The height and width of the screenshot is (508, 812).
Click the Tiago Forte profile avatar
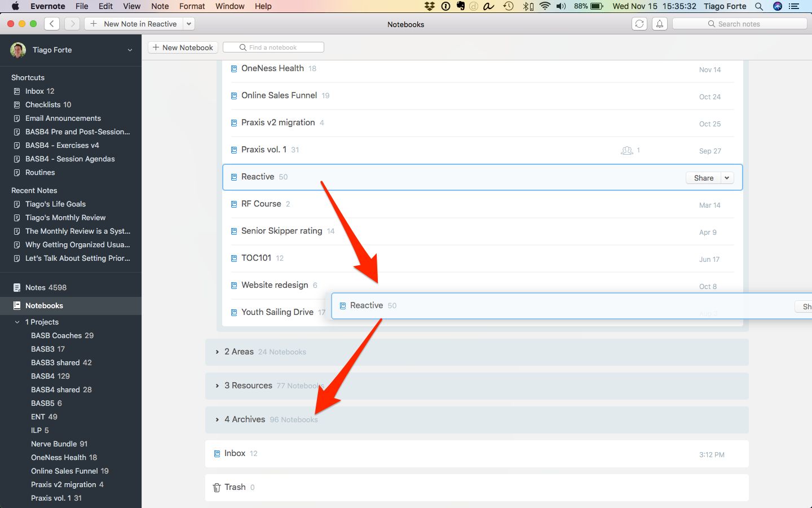click(x=18, y=50)
